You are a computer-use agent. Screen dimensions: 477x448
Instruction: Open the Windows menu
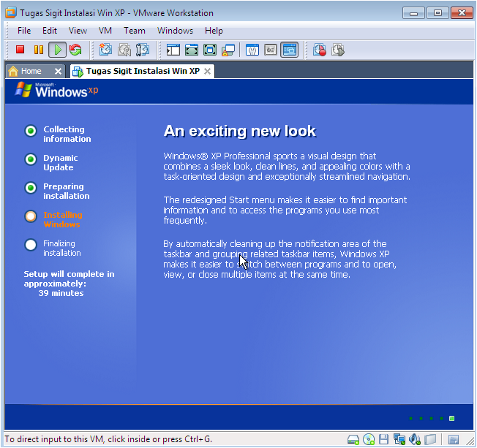pos(175,31)
